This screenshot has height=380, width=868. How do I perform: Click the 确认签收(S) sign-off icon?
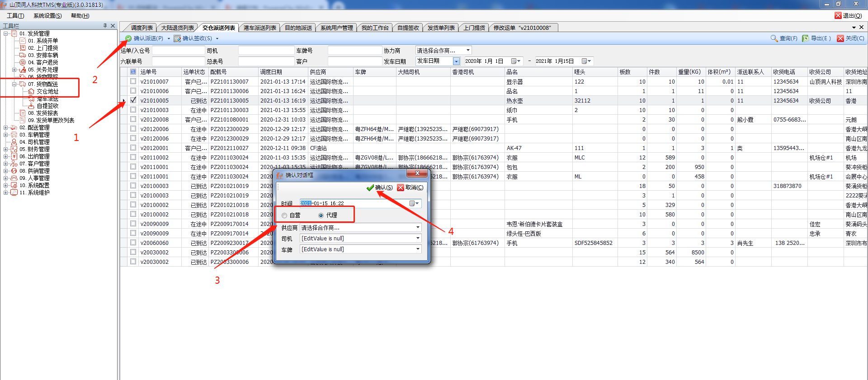click(177, 38)
